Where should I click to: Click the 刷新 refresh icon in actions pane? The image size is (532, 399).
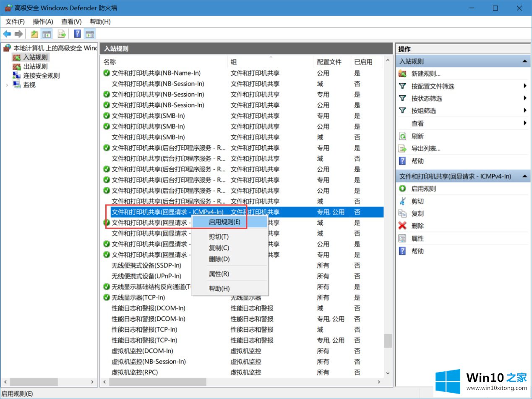(403, 136)
